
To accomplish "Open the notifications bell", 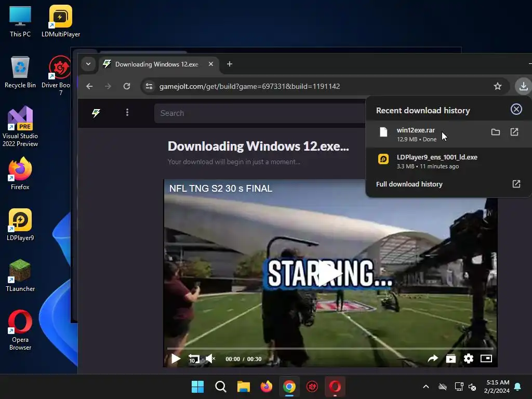I will pos(518,387).
